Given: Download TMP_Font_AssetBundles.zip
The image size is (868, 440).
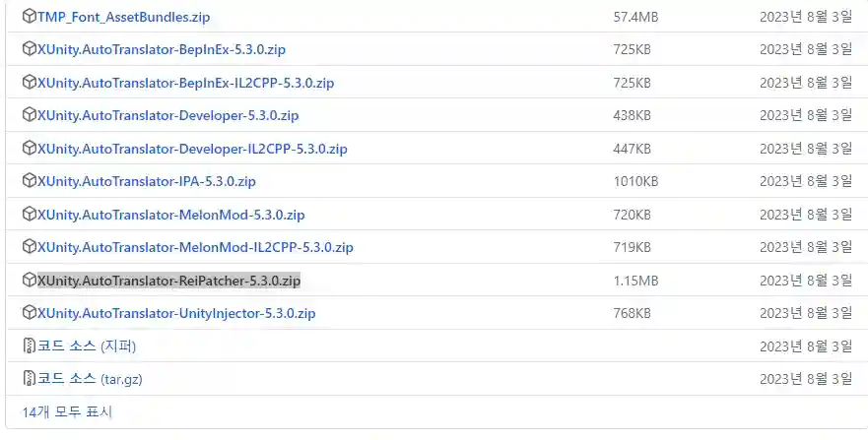Looking at the screenshot, I should [x=123, y=17].
